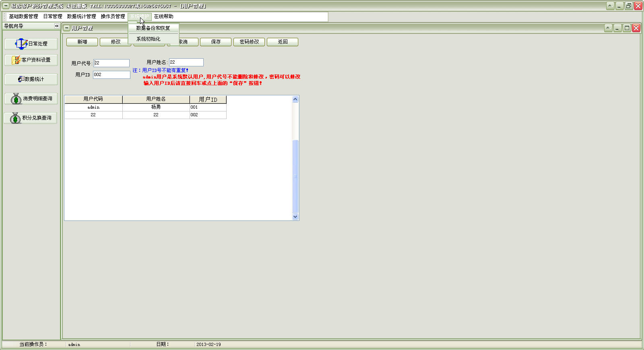Select 系统初始化 from the dropdown menu
Image resolution: width=644 pixels, height=350 pixels.
point(153,39)
